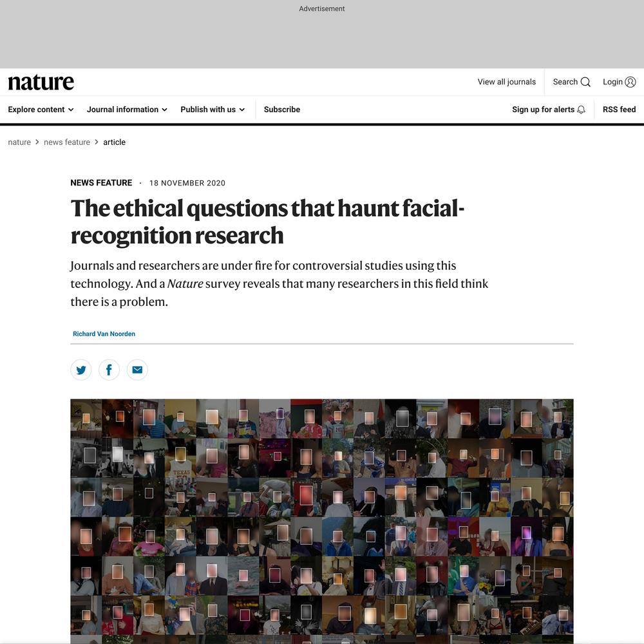
Task: Open RSS feed link
Action: coord(619,109)
